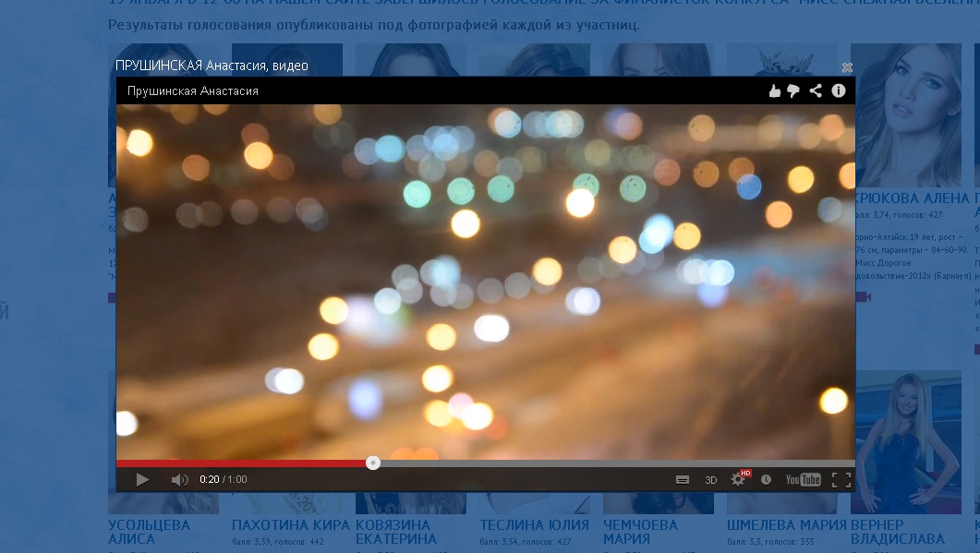The width and height of the screenshot is (980, 553).
Task: Open the ТЕСЛИНА ЮЛИЯ profile link
Action: (535, 525)
